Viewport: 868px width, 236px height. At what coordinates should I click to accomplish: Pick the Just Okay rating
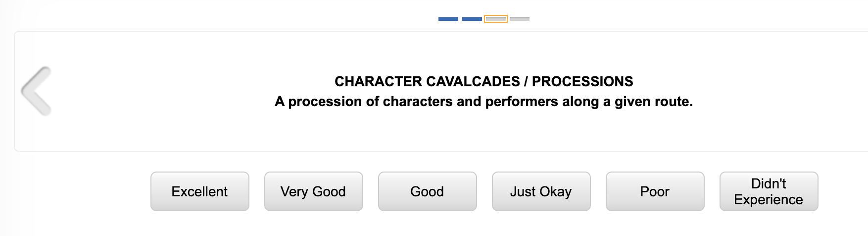click(541, 191)
